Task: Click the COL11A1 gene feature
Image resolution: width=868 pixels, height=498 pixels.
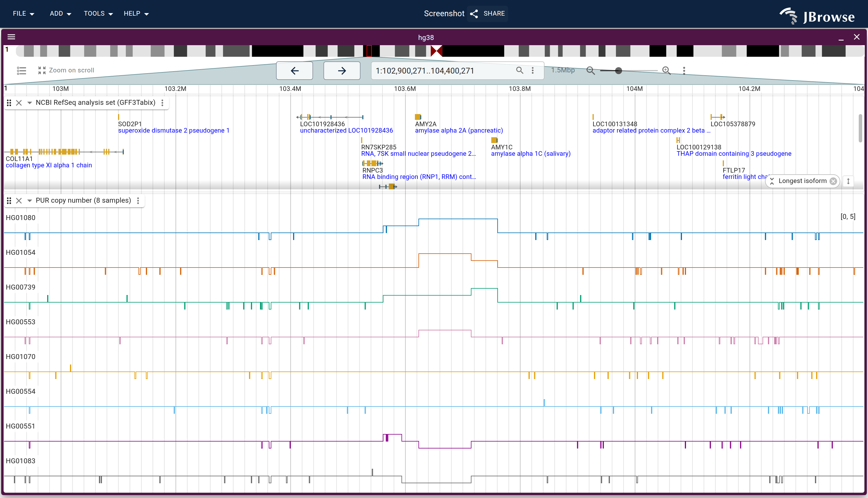Action: coord(64,151)
